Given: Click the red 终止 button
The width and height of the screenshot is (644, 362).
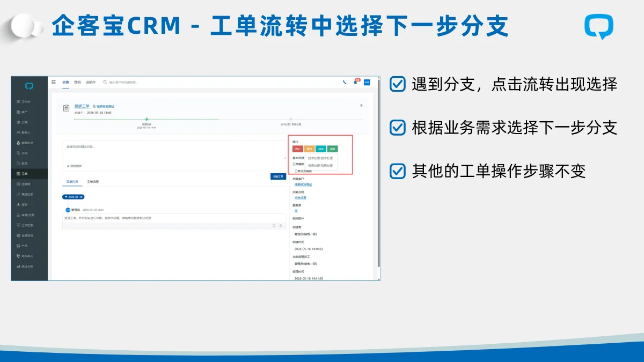Looking at the screenshot, I should pos(298,149).
